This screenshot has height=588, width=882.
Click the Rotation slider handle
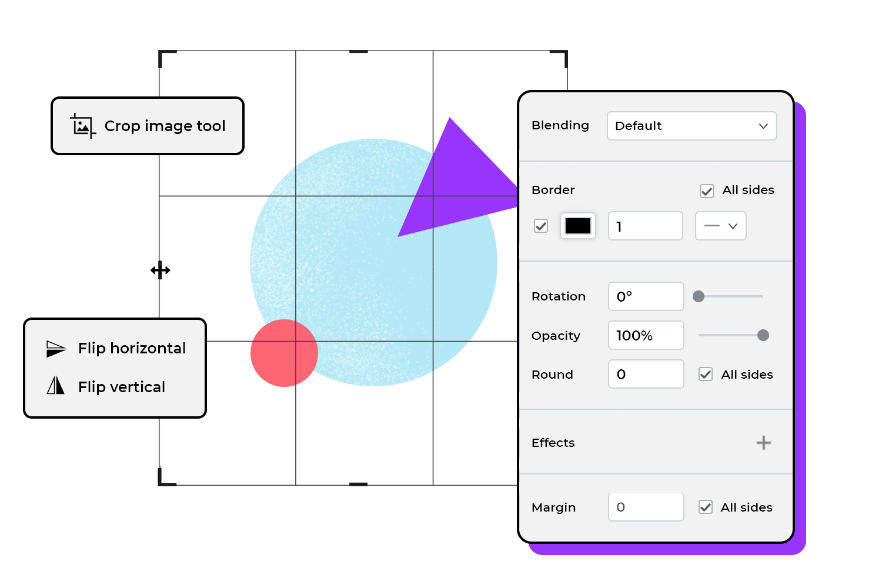699,296
